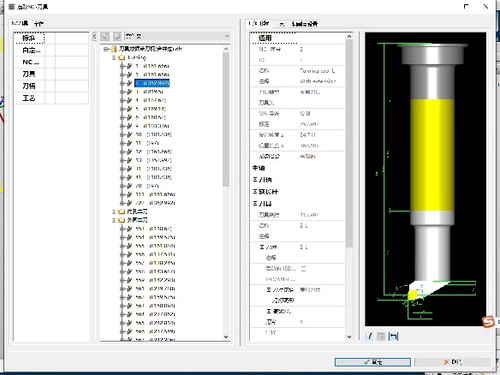The height and width of the screenshot is (375, 500).
Task: Collapse the root tool library node
Action: (x=105, y=49)
